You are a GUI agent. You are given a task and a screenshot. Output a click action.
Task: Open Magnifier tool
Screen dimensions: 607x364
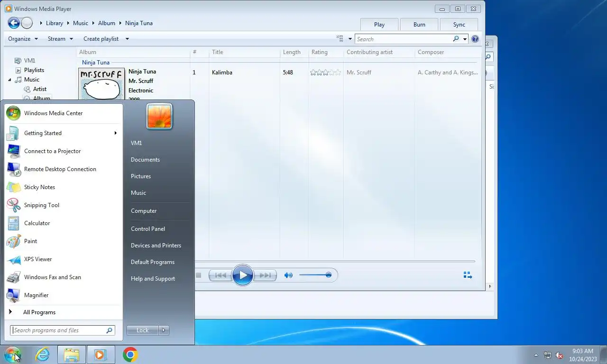[x=63, y=295]
